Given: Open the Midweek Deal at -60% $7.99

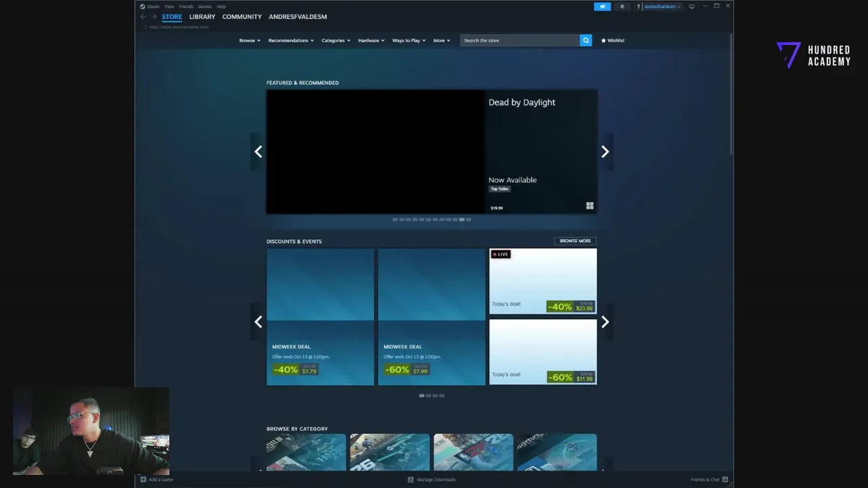Looking at the screenshot, I should pos(431,317).
